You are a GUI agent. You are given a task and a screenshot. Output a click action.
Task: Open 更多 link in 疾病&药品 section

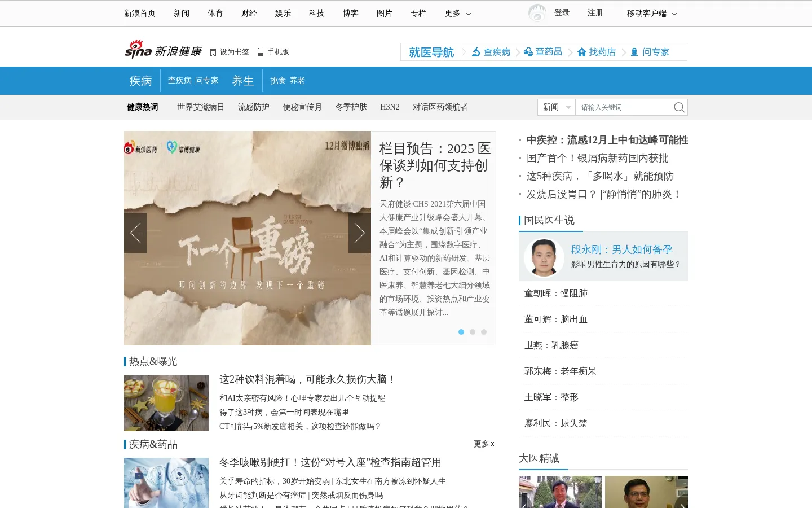484,444
